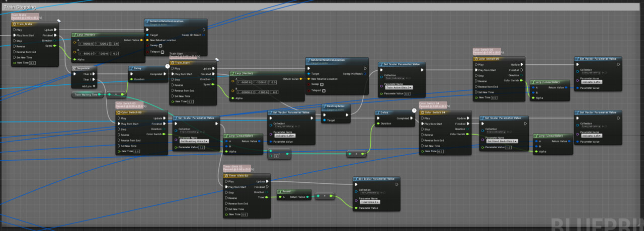Screen dimensions: 644x231
Task: Select the Train_Brake timeline node title
Action: tap(24, 24)
